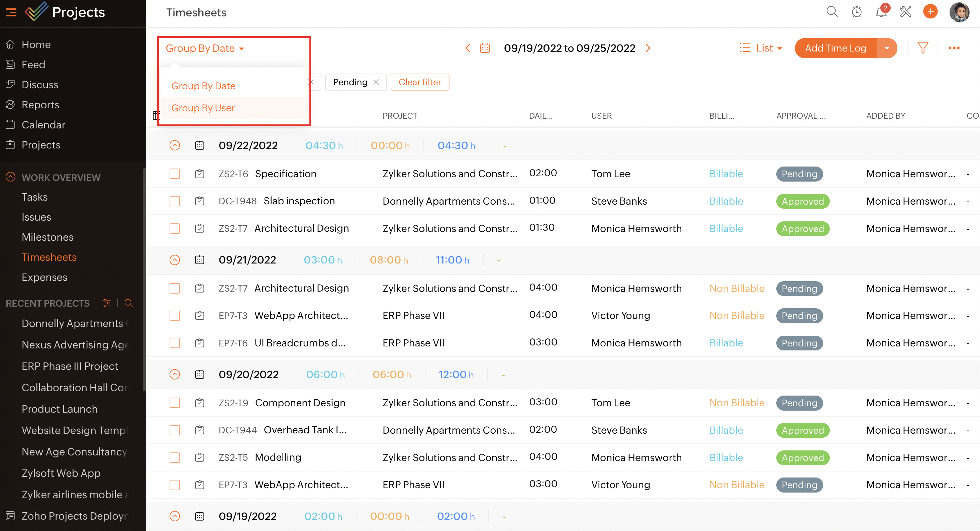Open the List view dropdown
This screenshot has height=531, width=980.
(x=761, y=48)
